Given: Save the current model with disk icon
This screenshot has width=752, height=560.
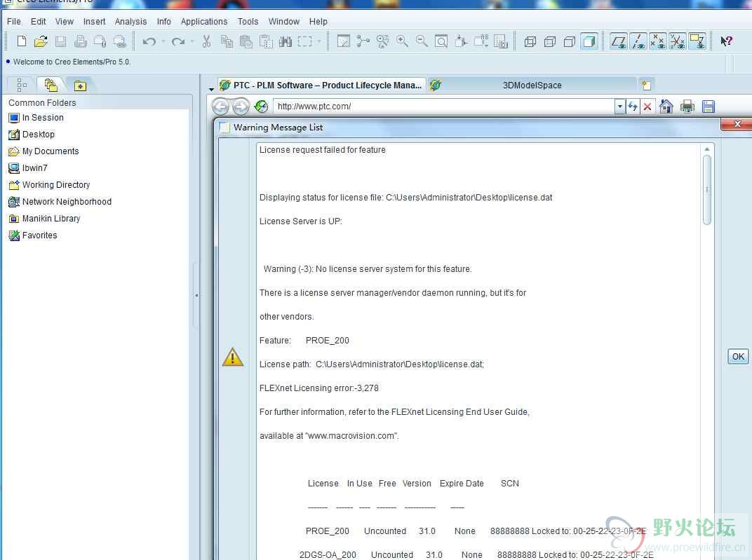Looking at the screenshot, I should pyautogui.click(x=60, y=41).
